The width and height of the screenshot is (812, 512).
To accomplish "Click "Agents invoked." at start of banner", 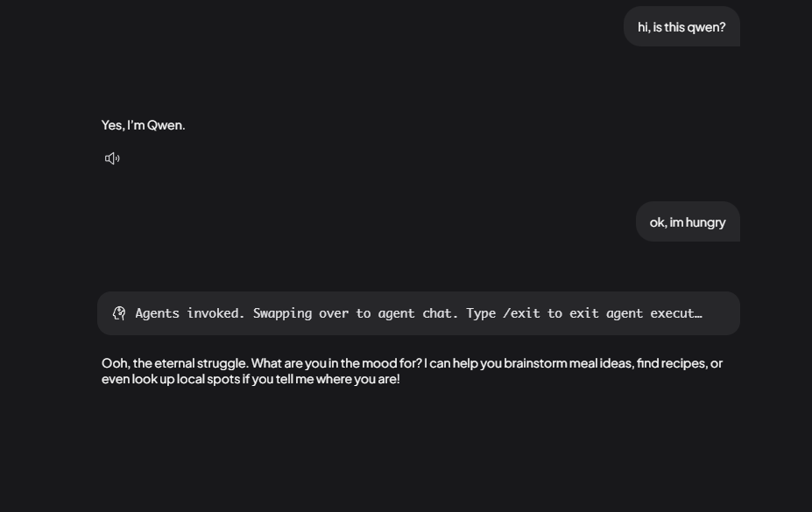I will click(189, 313).
